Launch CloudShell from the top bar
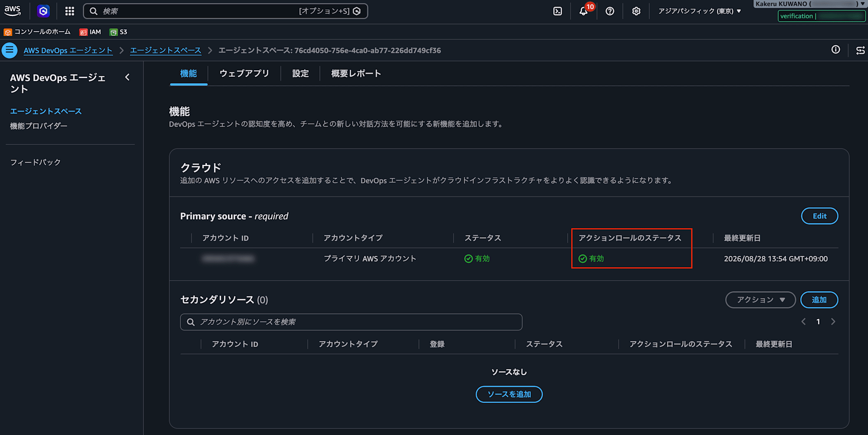Screen dimensions: 868x435 tap(558, 11)
